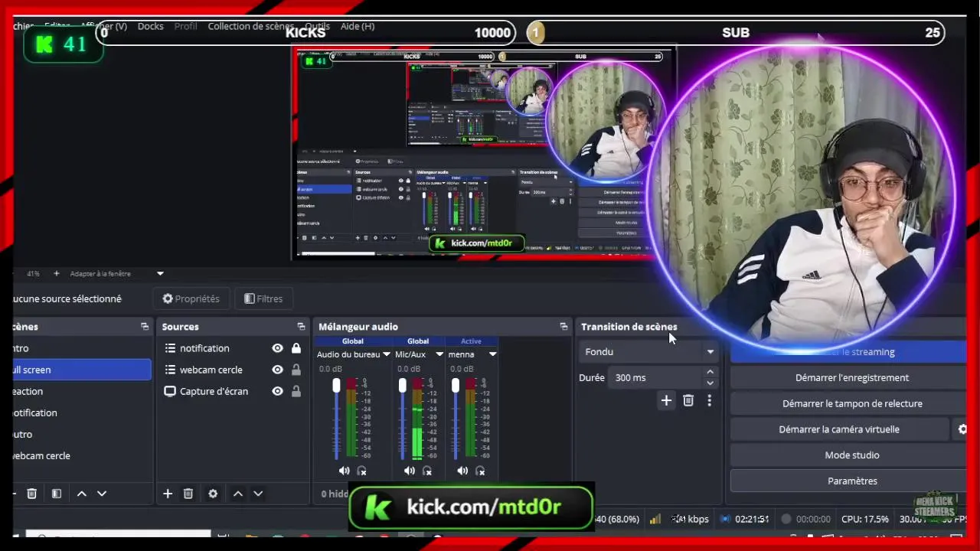The width and height of the screenshot is (980, 551).
Task: Delete selected source with trash icon
Action: (x=188, y=494)
